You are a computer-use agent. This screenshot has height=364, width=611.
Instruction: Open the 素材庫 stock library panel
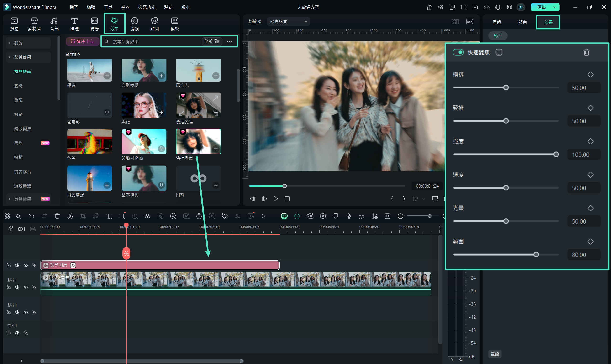[x=34, y=24]
